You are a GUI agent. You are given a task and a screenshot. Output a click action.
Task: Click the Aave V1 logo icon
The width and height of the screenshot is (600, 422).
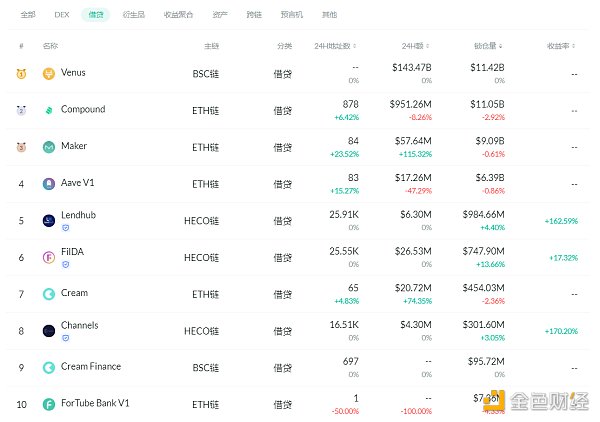(49, 184)
